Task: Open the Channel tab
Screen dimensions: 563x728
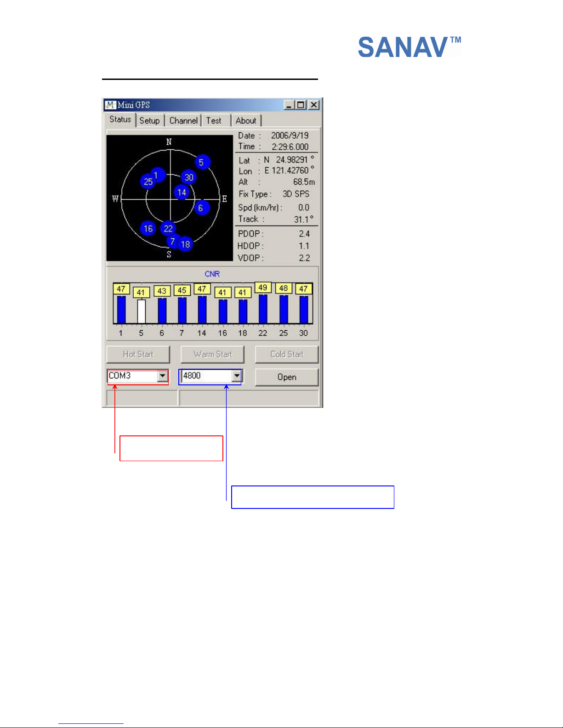Action: pyautogui.click(x=183, y=121)
